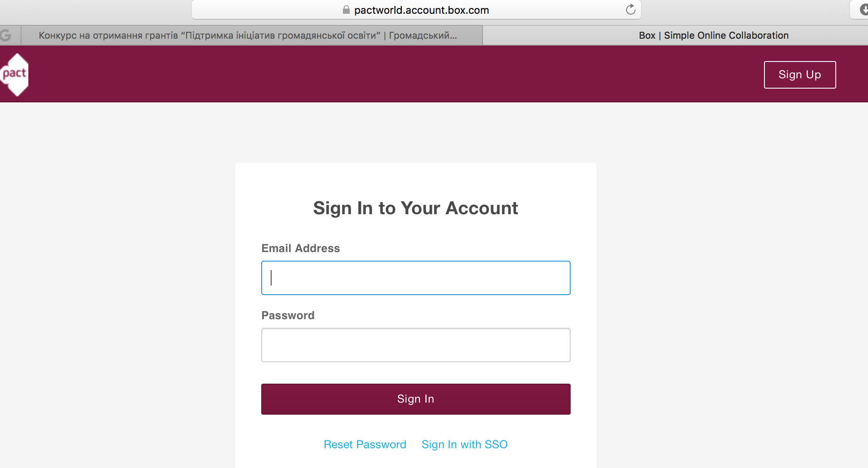This screenshot has height=468, width=868.
Task: Click blank space right of the SSO link
Action: coord(550,444)
